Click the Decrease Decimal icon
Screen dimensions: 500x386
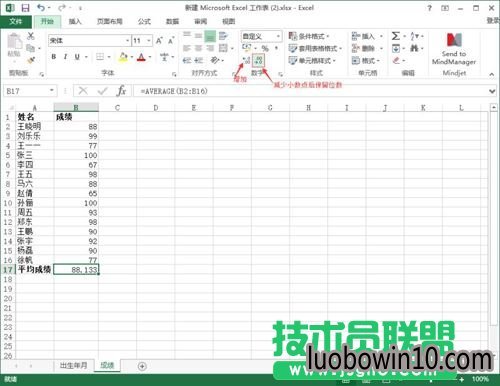pos(259,60)
